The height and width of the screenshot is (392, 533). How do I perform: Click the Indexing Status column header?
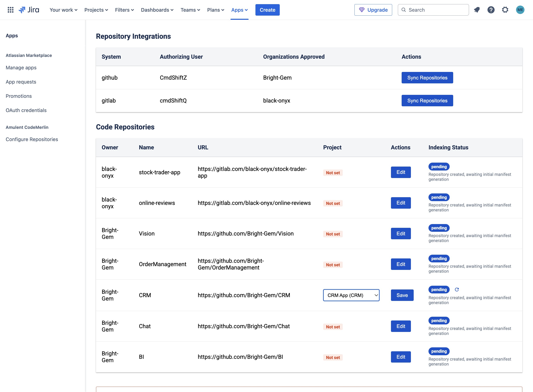click(x=448, y=147)
